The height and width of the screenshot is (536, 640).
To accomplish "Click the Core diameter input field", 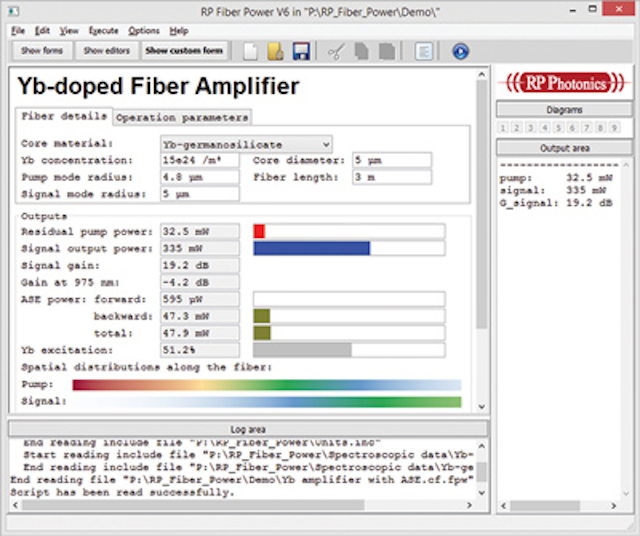I will click(x=392, y=160).
